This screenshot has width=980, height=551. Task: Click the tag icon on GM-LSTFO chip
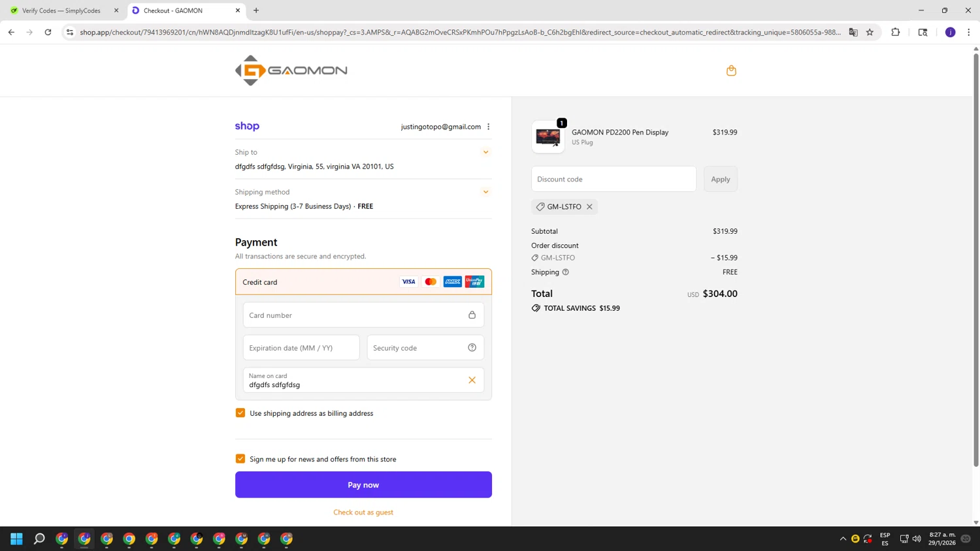click(540, 207)
